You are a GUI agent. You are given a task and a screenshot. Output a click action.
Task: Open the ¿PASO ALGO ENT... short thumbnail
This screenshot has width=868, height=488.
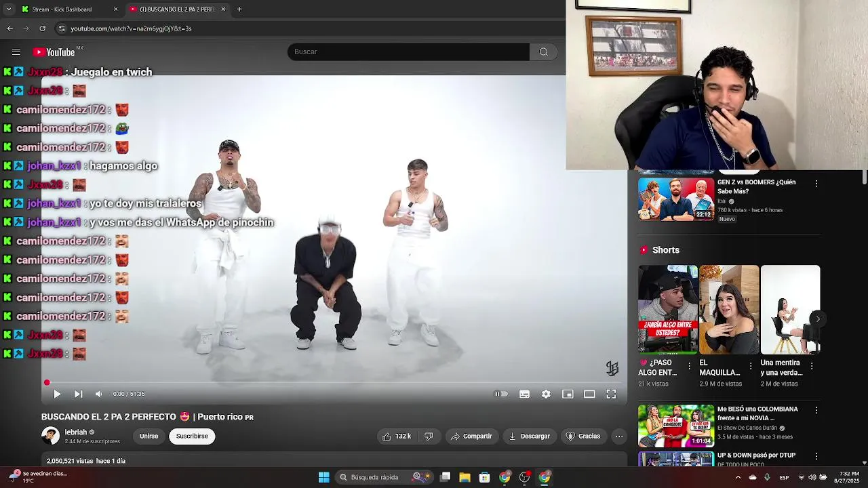667,310
